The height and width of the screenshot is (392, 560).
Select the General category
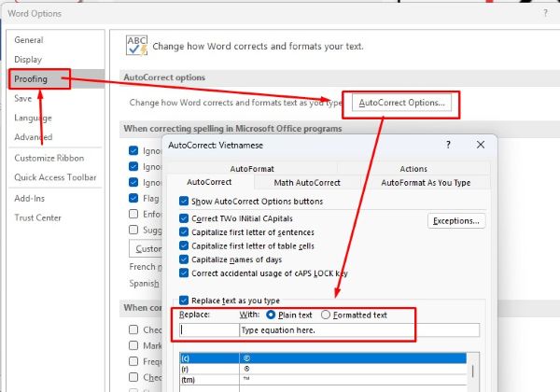(x=29, y=40)
